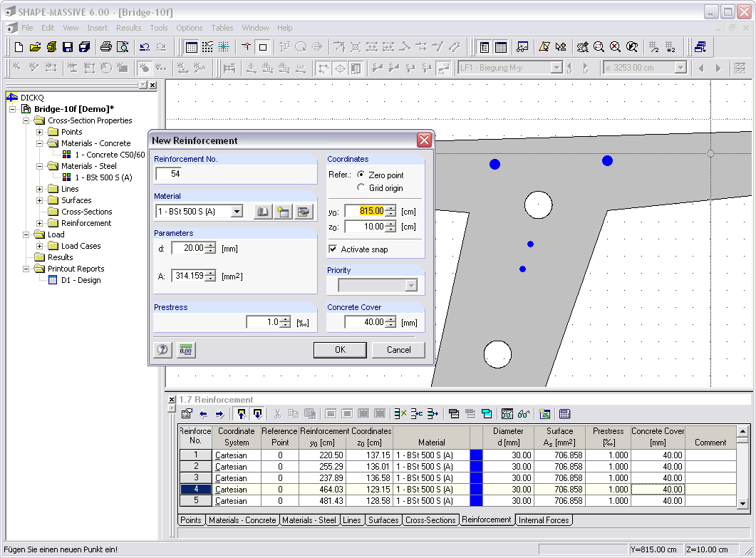Click OK in New Reinforcement dialog

point(340,350)
